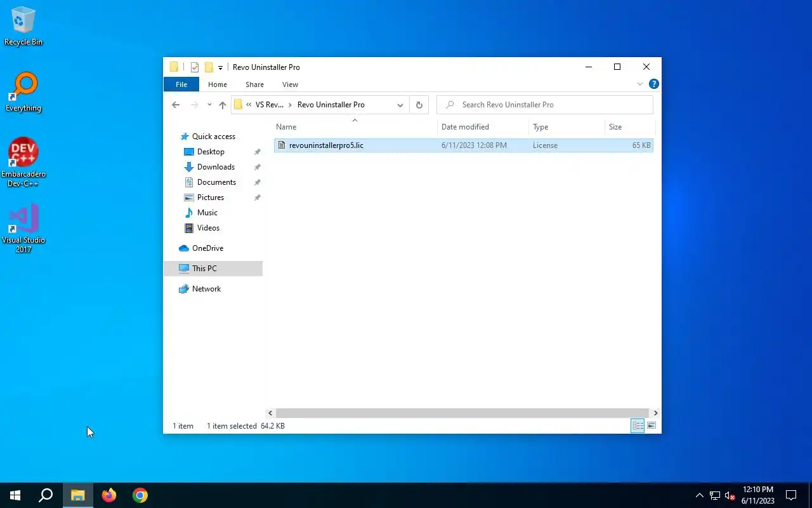
Task: Refresh the folder view
Action: coord(419,105)
